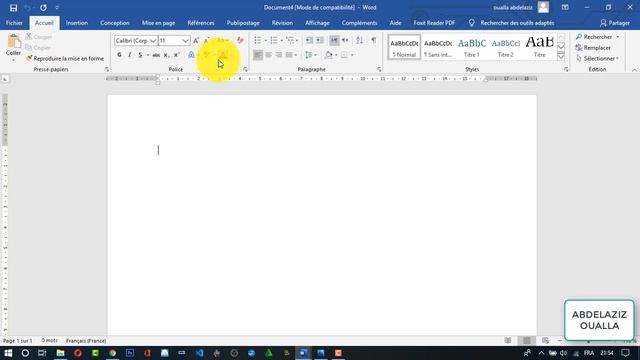Viewport: 640px width, 360px height.
Task: Open Task View on the taskbar
Action: click(42, 353)
